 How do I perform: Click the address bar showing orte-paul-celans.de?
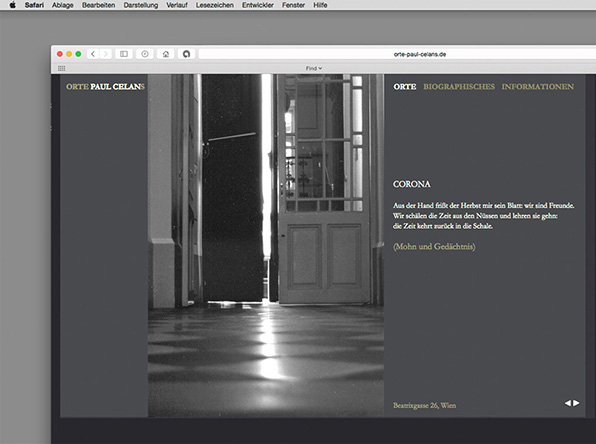tap(397, 54)
